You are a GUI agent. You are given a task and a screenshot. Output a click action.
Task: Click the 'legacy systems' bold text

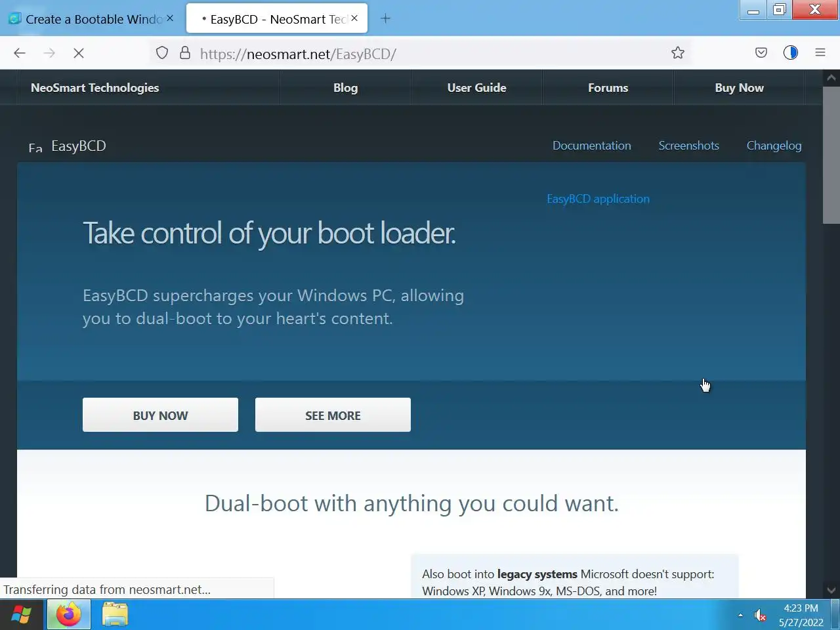tap(537, 574)
